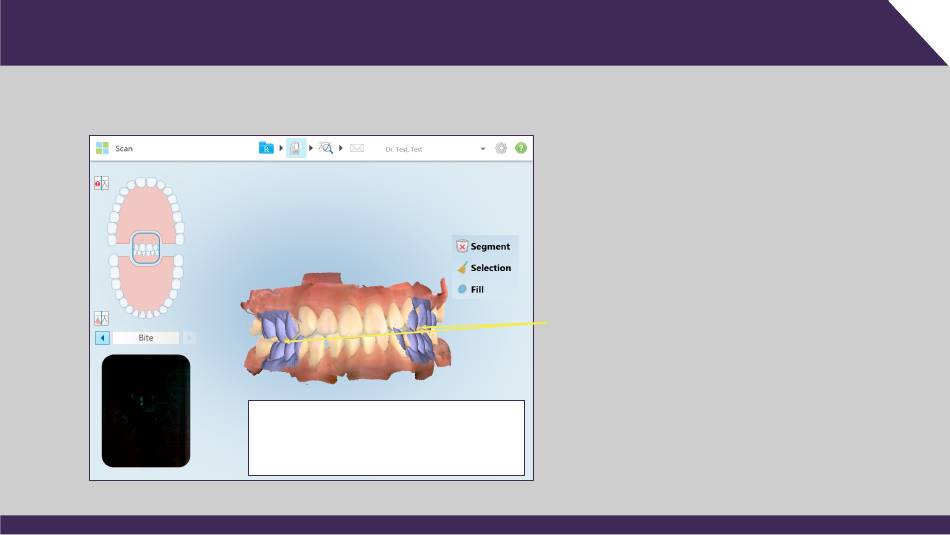950x535 pixels.
Task: Go to previous segment with left arrow
Action: click(x=102, y=338)
